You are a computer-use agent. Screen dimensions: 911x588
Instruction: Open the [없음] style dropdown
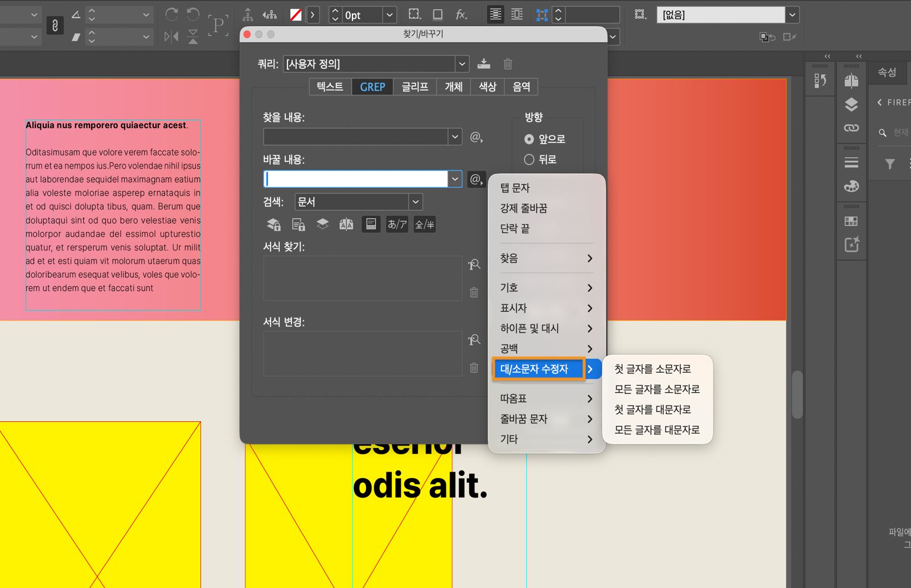click(792, 15)
